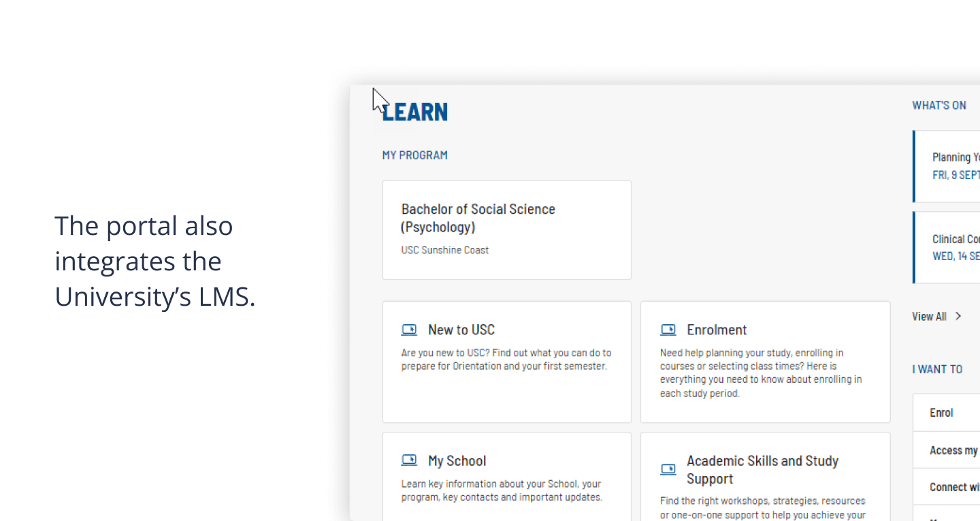980x521 pixels.
Task: Open the New to USC heading link
Action: pos(461,330)
